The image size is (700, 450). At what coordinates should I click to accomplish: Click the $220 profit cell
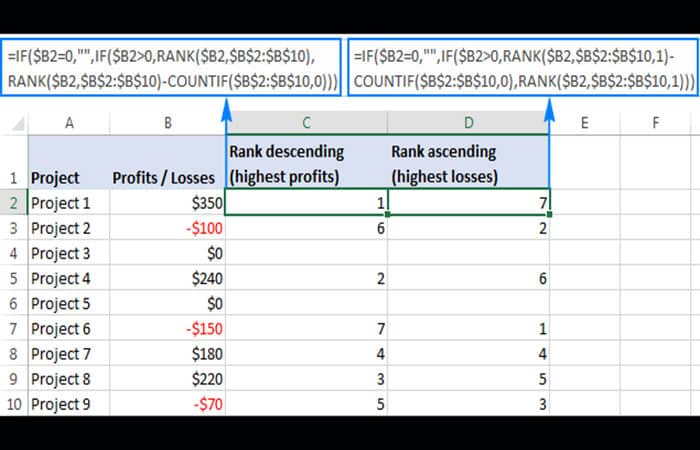coord(167,378)
